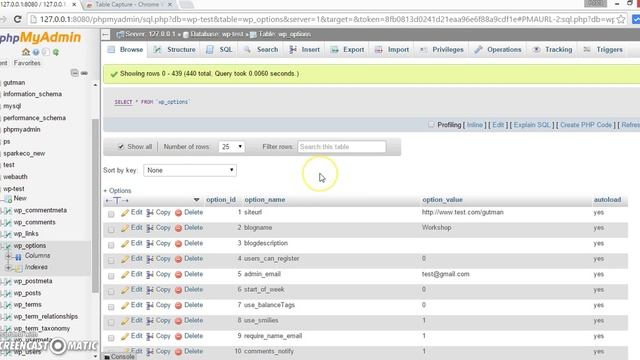Image resolution: width=640 pixels, height=360 pixels.
Task: Select the checkbox for blogdescription row
Action: point(111,245)
